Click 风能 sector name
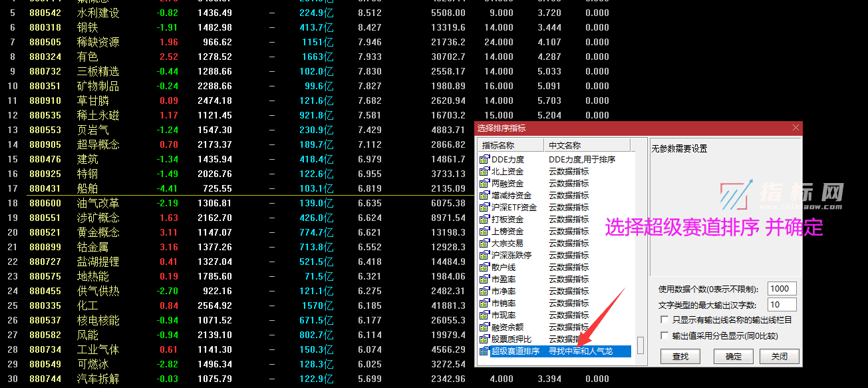Image resolution: width=868 pixels, height=388 pixels. (x=88, y=335)
